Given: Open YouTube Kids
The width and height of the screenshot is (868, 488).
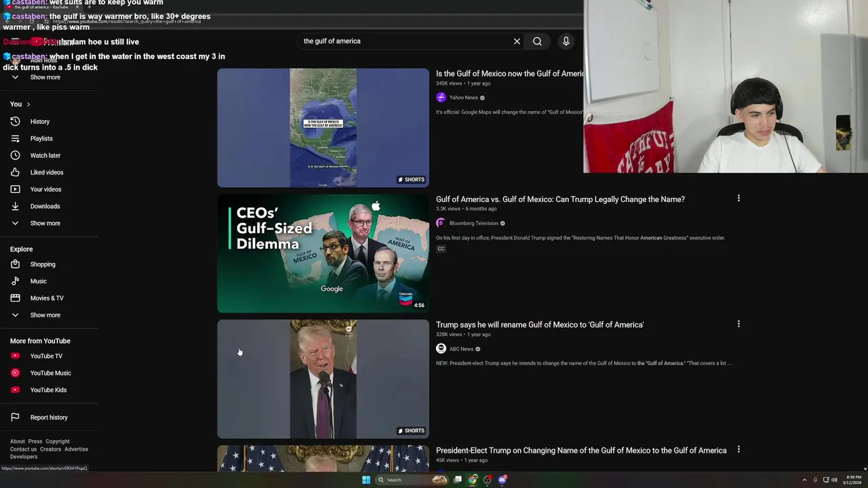Looking at the screenshot, I should tap(48, 390).
